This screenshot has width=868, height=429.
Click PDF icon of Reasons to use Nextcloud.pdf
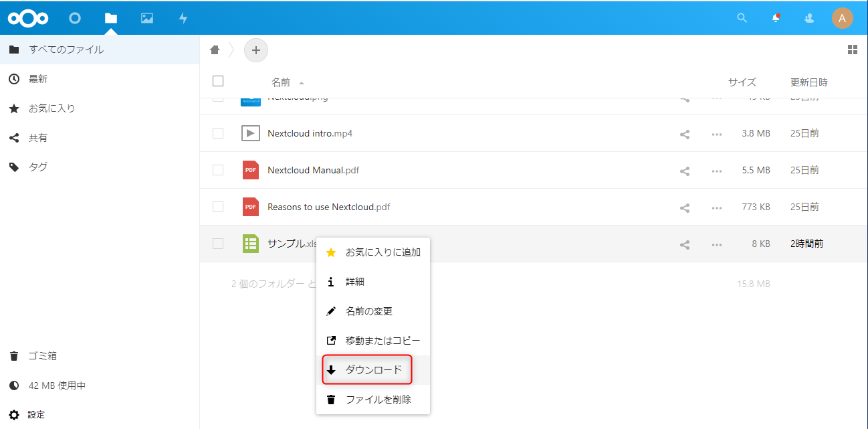tap(251, 207)
